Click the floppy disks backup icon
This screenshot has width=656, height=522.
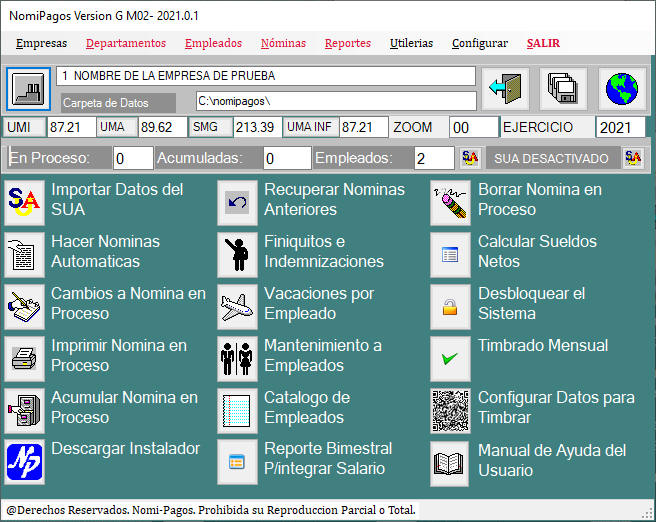(564, 89)
